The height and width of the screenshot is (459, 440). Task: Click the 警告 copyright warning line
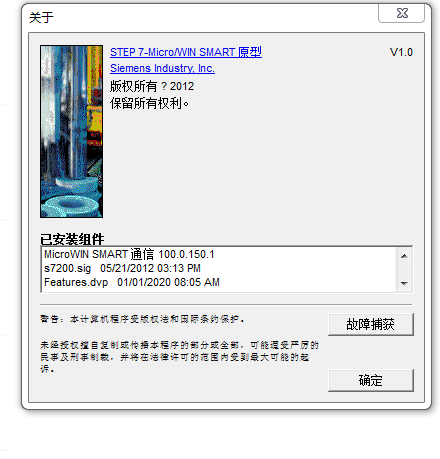pyautogui.click(x=142, y=319)
